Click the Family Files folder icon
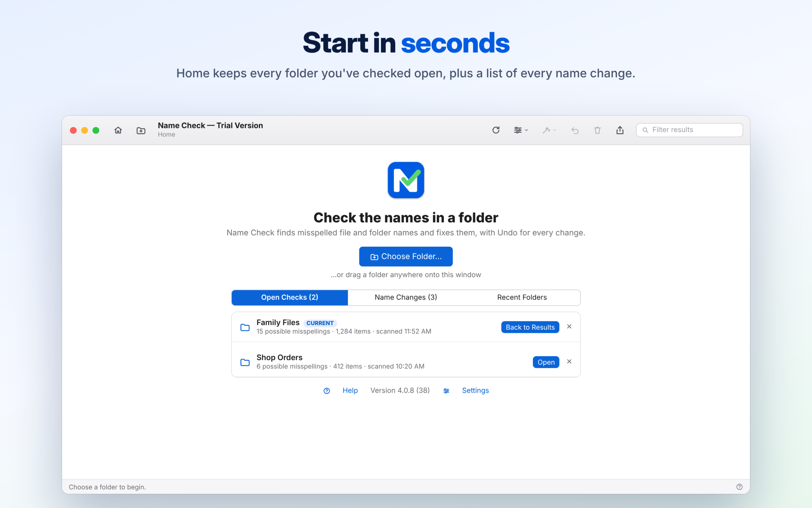The width and height of the screenshot is (812, 508). pyautogui.click(x=245, y=327)
